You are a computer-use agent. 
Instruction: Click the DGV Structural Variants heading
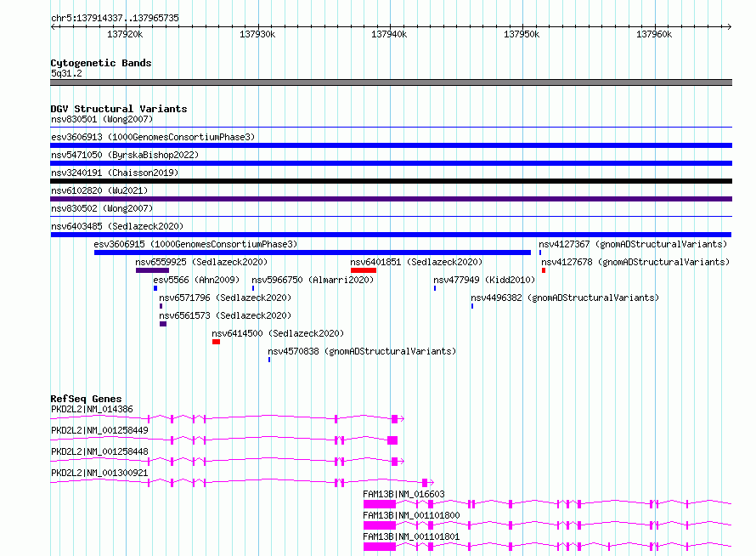click(x=119, y=109)
